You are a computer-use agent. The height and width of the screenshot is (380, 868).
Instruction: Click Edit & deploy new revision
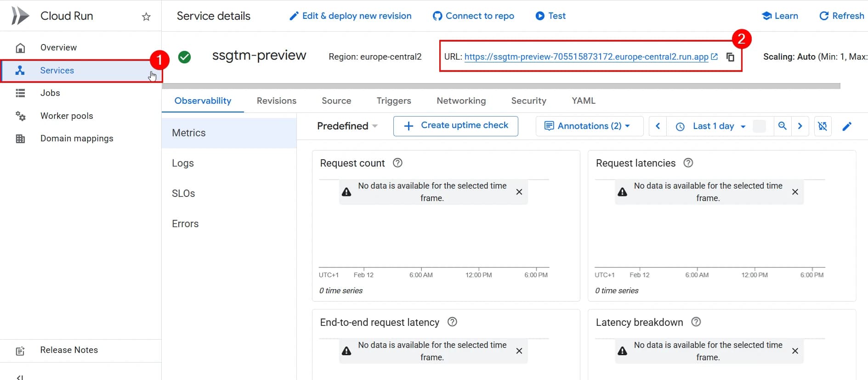(350, 16)
